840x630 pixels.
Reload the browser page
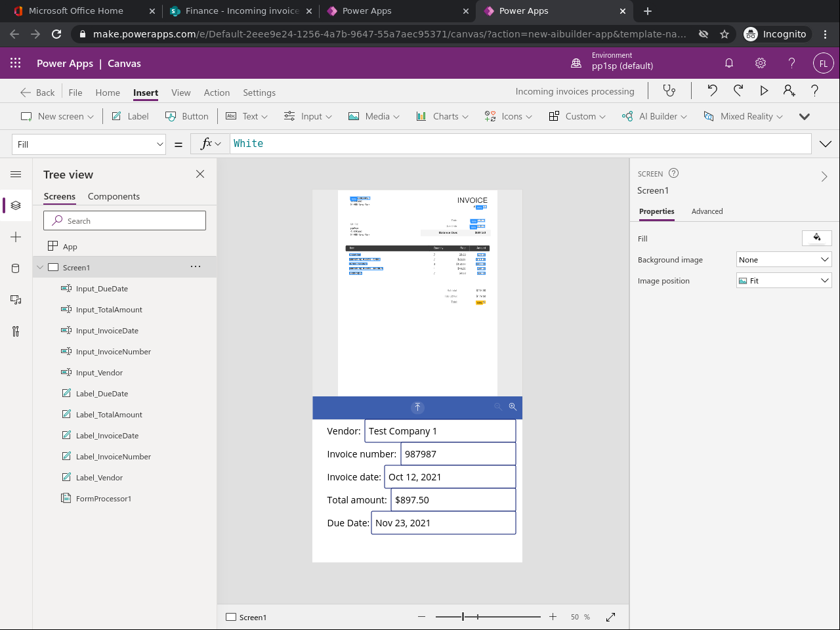click(56, 34)
